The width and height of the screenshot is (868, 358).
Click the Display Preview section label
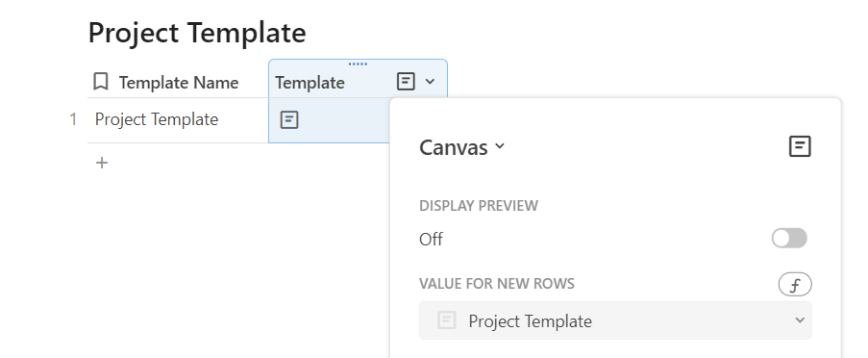(479, 206)
